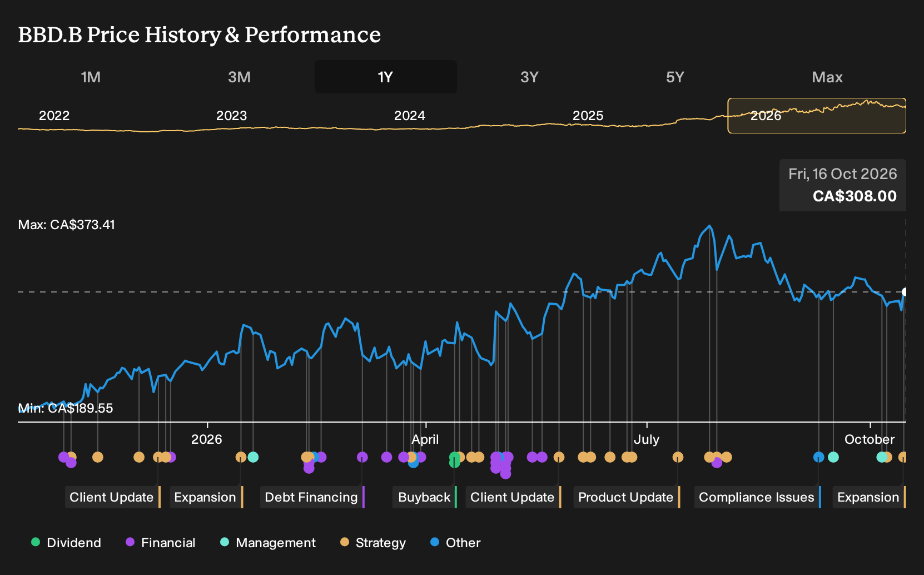Viewport: 924px width, 575px height.
Task: Switch chart to 3Y range
Action: coord(529,77)
